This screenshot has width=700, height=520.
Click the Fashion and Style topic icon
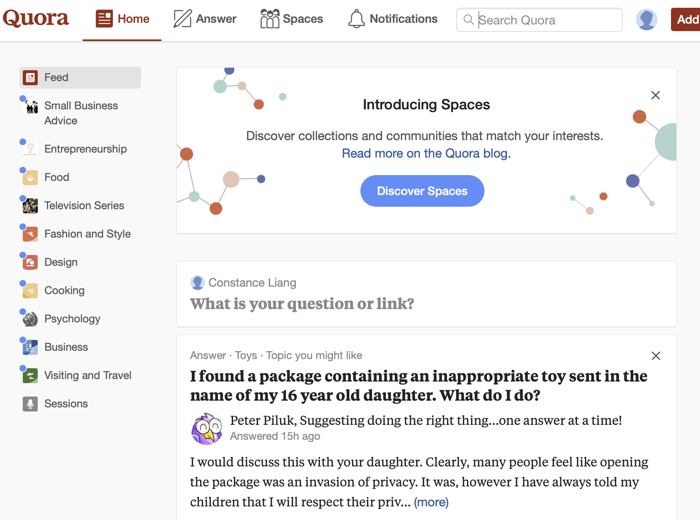tap(30, 234)
